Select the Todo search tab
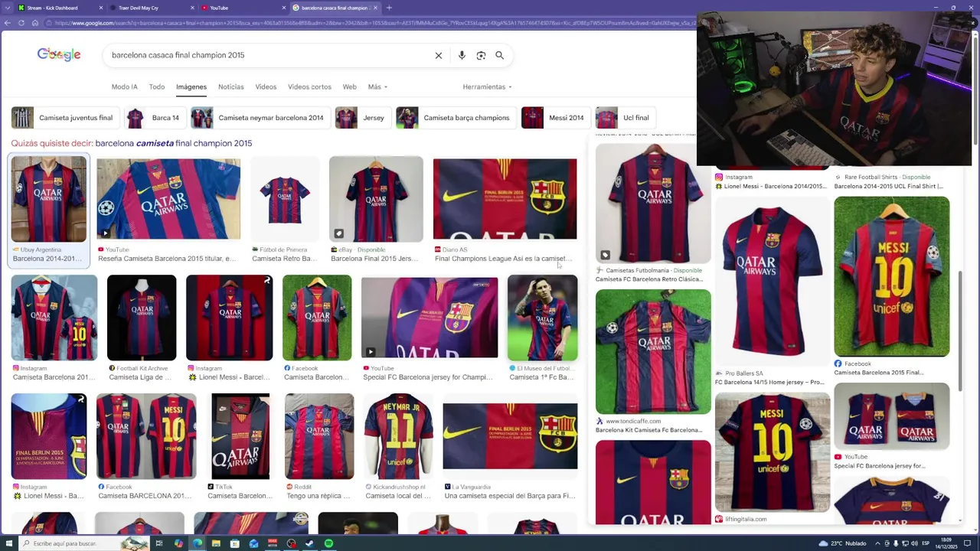This screenshot has height=551, width=980. (157, 86)
